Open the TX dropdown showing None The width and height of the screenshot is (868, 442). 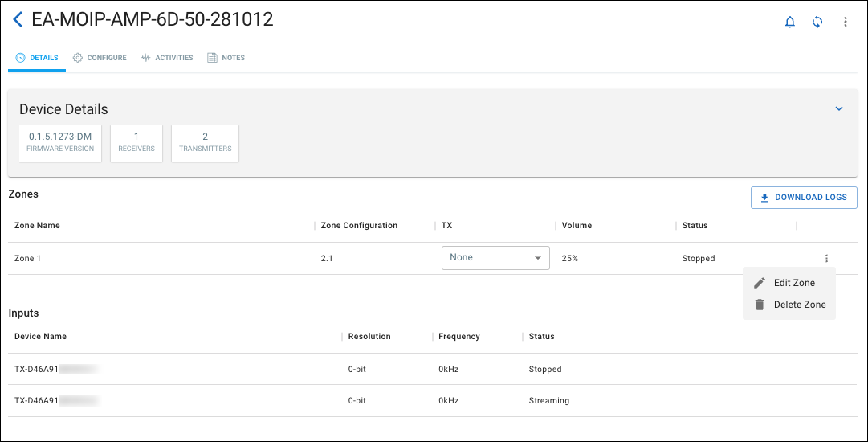(x=495, y=258)
